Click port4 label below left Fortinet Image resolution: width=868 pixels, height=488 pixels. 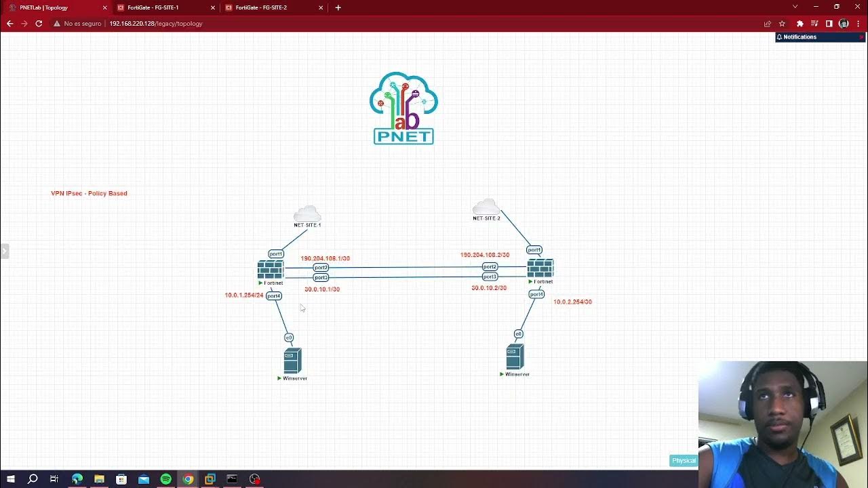[x=274, y=296]
